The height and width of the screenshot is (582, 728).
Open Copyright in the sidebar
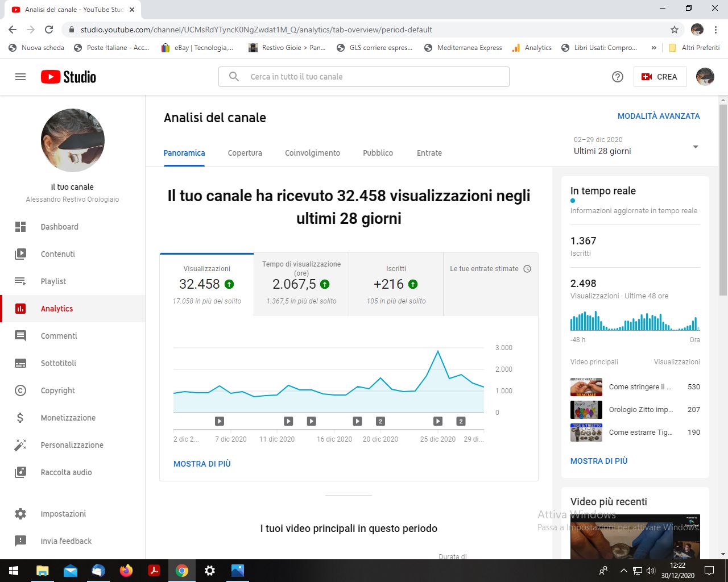click(x=72, y=390)
